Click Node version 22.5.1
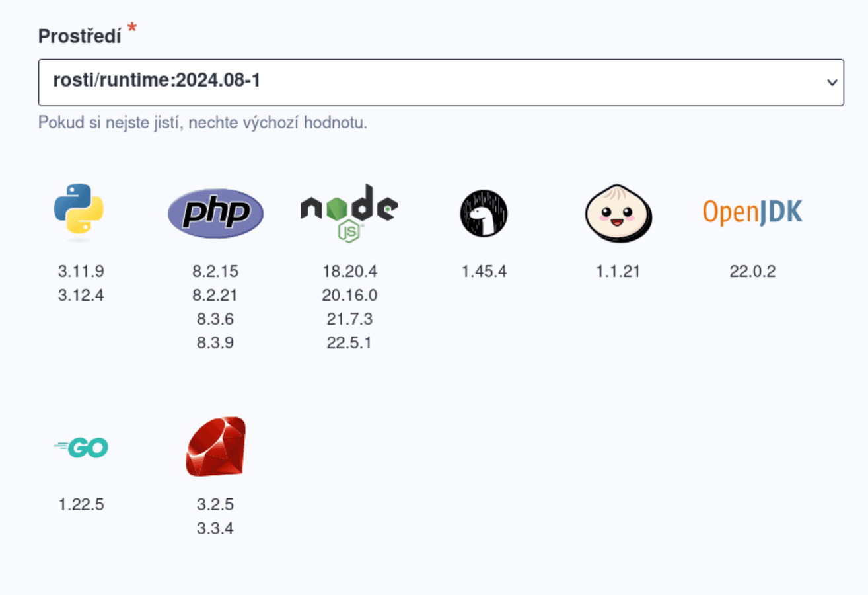The width and height of the screenshot is (868, 595). pyautogui.click(x=349, y=343)
